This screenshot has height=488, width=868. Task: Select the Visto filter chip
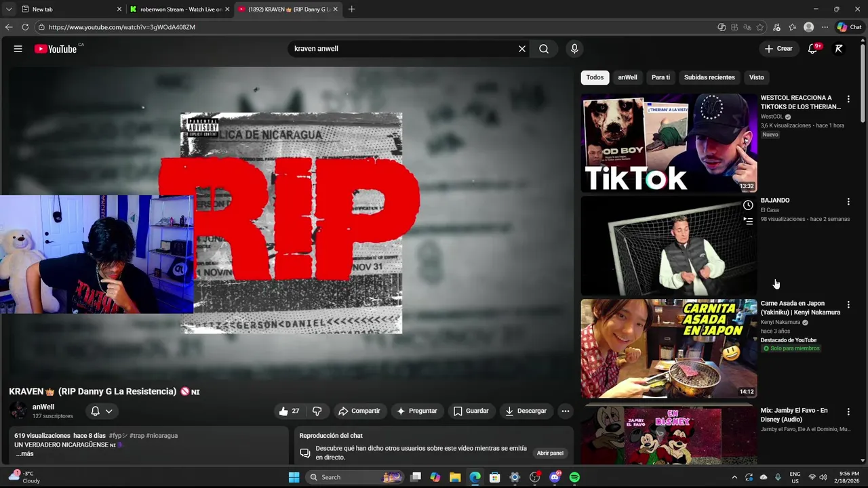click(x=757, y=77)
